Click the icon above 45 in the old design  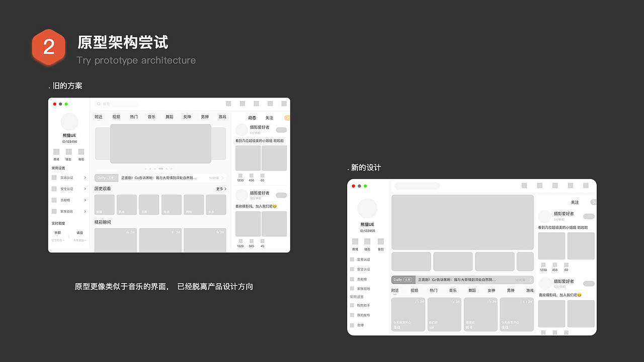click(262, 241)
